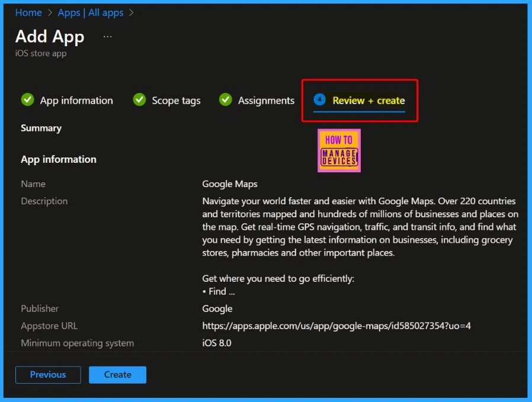Click the 'Get where you need to go efficiently' line

point(278,279)
